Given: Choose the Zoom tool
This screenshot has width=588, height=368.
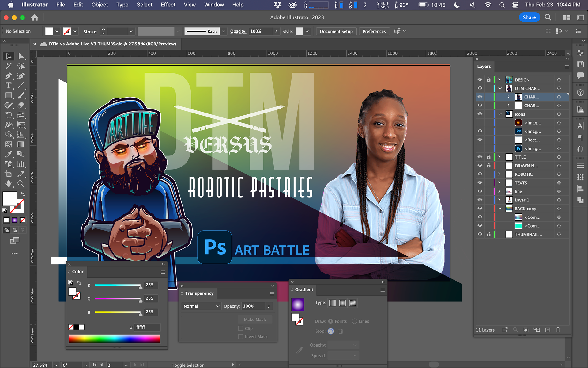Looking at the screenshot, I should (21, 184).
